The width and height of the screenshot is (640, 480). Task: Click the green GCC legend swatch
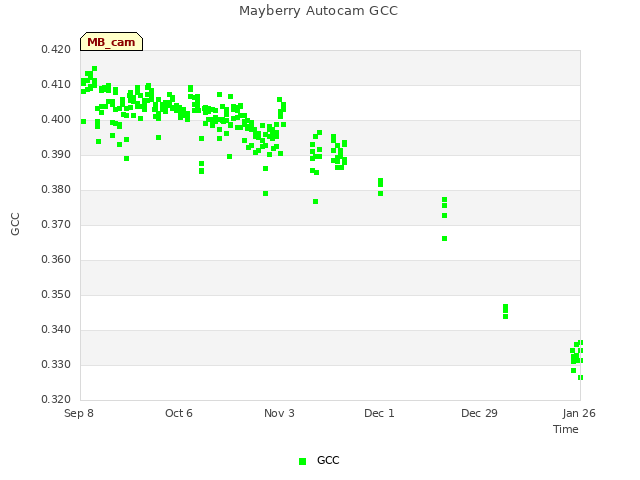coord(302,461)
